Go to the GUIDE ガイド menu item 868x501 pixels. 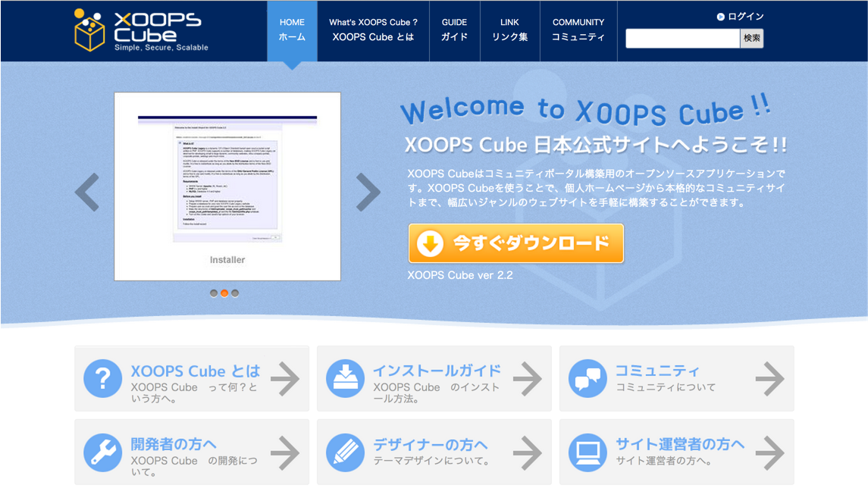point(455,30)
